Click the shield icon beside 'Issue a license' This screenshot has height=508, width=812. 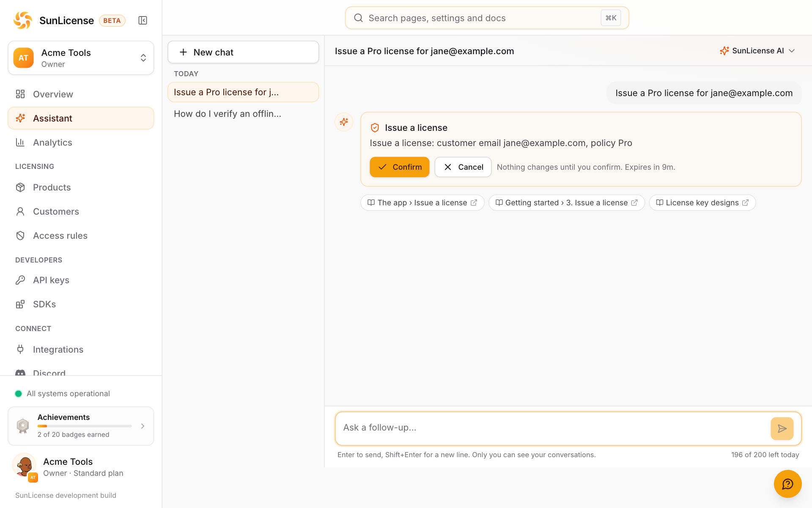375,128
